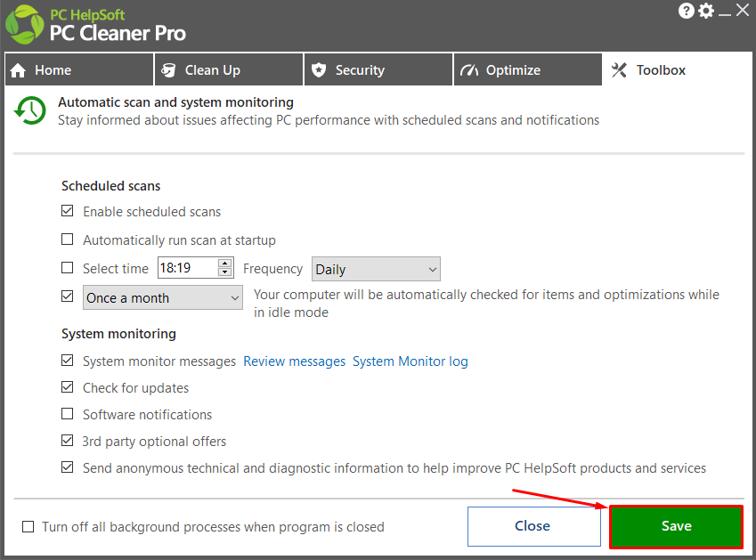This screenshot has width=756, height=560.
Task: Uncheck Enable scheduled scans
Action: (x=68, y=211)
